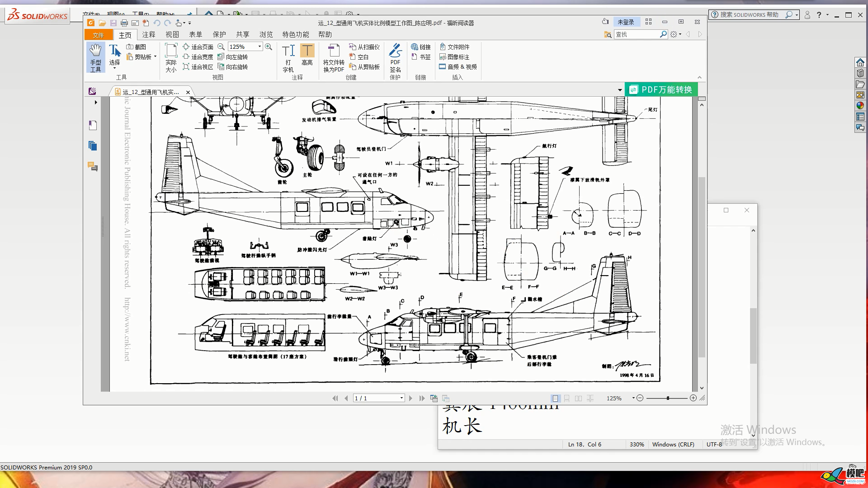
Task: Click the Open folder icon in quick access toolbar
Action: pos(102,23)
